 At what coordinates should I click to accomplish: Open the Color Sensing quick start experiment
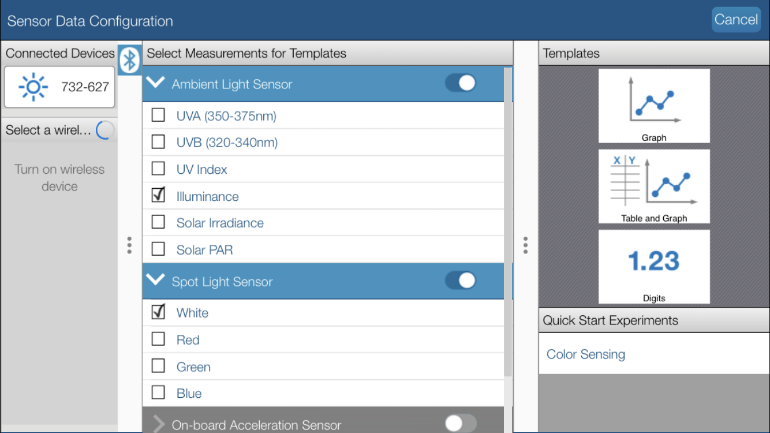[585, 354]
